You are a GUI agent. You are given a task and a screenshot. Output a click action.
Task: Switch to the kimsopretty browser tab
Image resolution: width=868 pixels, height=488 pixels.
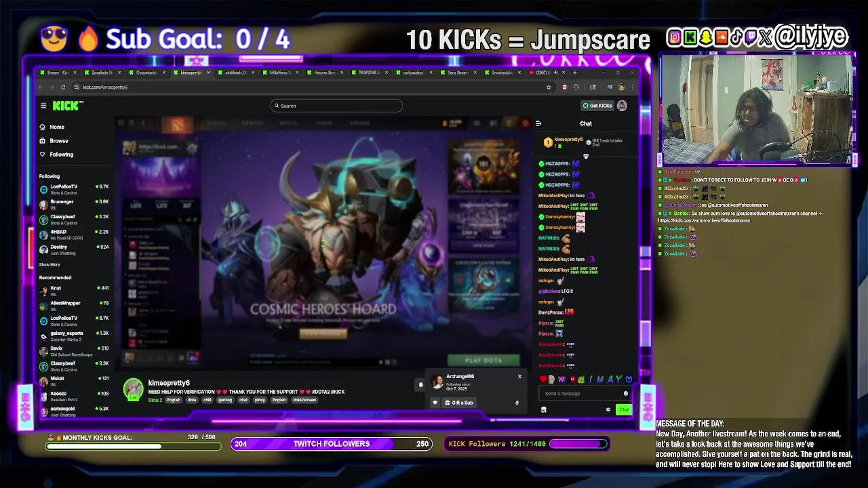click(192, 73)
